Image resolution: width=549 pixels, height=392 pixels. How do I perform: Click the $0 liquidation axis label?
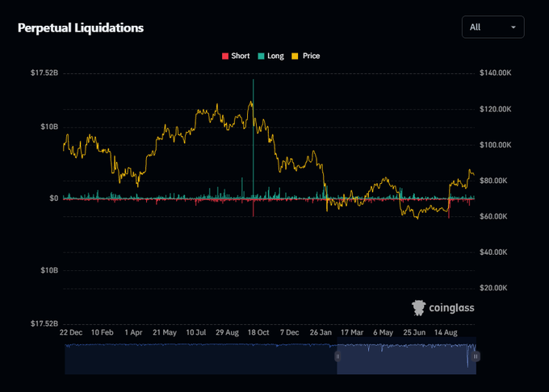click(x=54, y=198)
